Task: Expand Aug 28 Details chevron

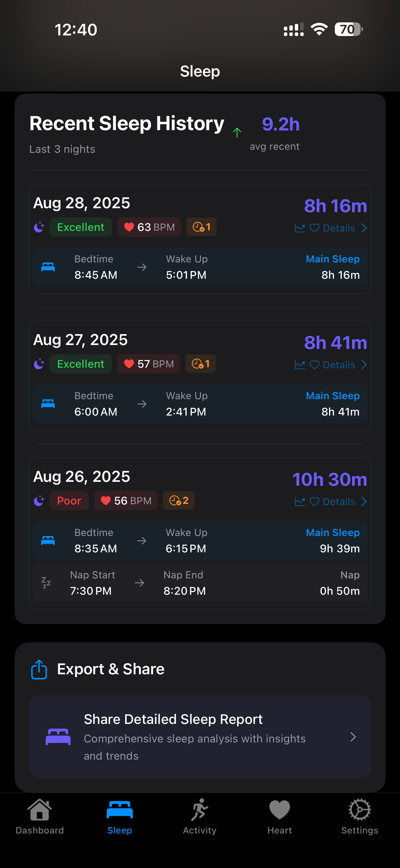Action: (364, 228)
